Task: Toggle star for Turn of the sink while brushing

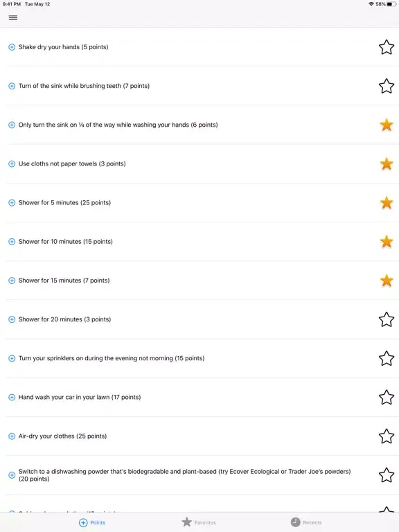Action: (387, 86)
